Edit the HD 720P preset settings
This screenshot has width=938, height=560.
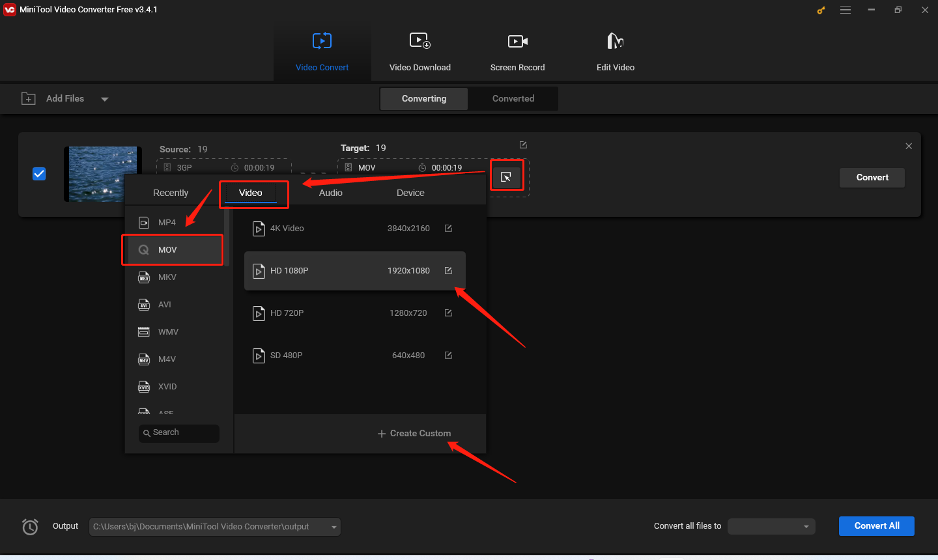click(448, 313)
